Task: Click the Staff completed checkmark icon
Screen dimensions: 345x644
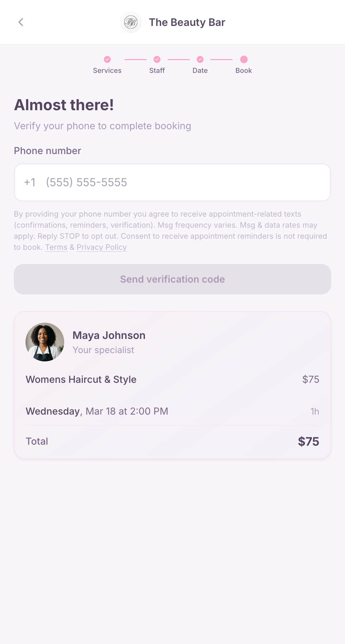Action: (157, 59)
